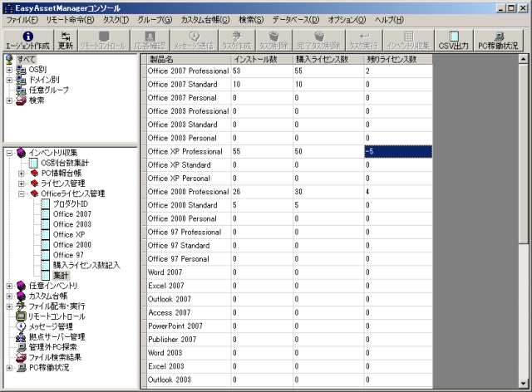Select Office XP tree item
532x392 pixels.
pyautogui.click(x=69, y=234)
